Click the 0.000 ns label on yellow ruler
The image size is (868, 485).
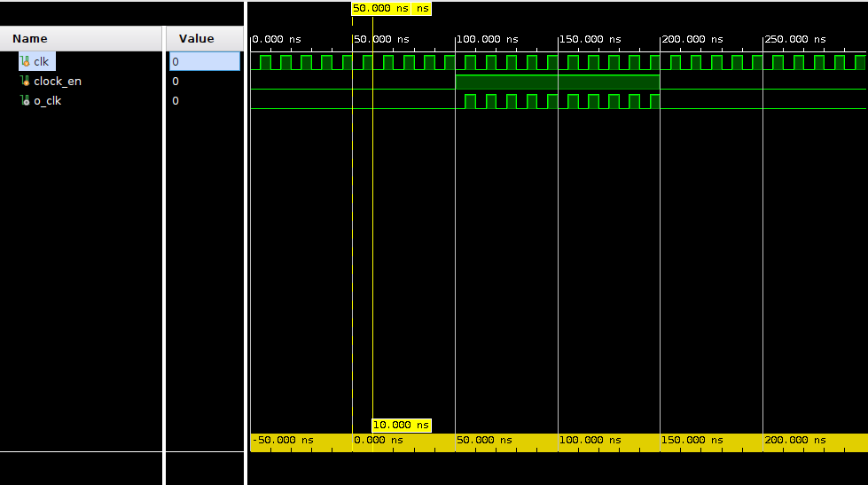coord(378,440)
